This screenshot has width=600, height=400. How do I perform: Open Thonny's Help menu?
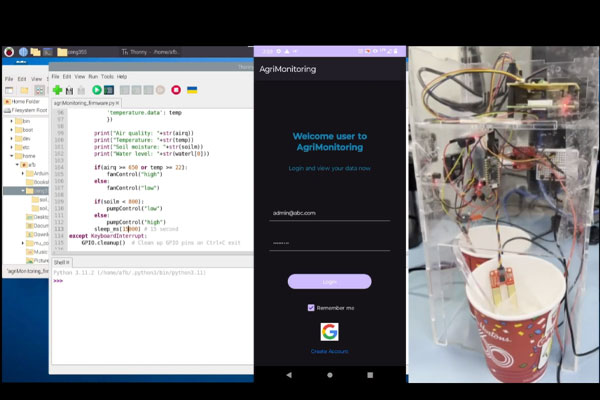(122, 77)
